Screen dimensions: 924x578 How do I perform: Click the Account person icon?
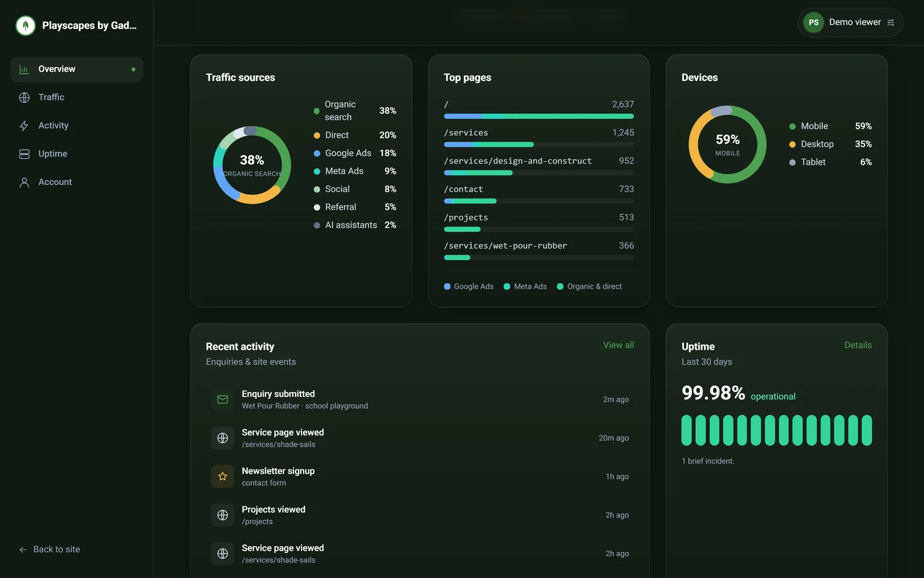24,183
